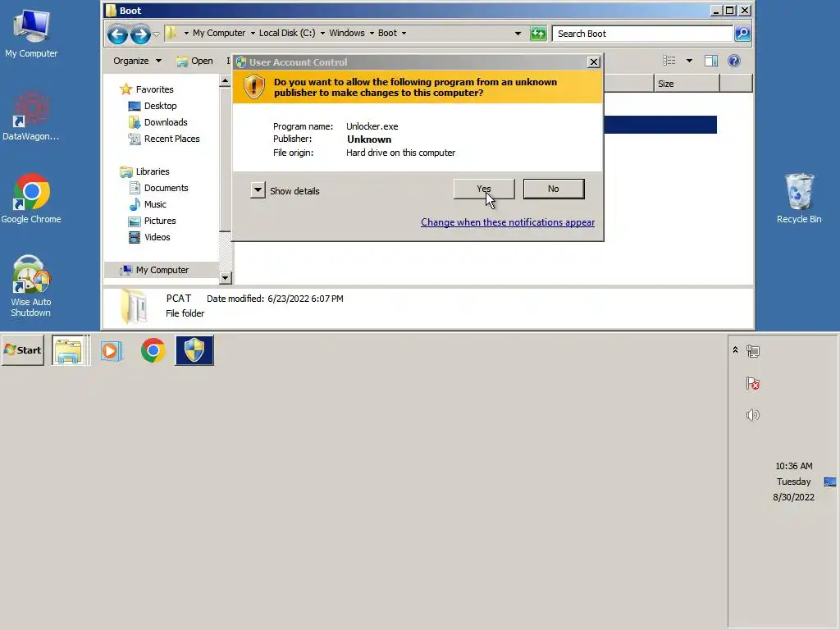
Task: Click the show desktop icon beside date
Action: pos(830,482)
